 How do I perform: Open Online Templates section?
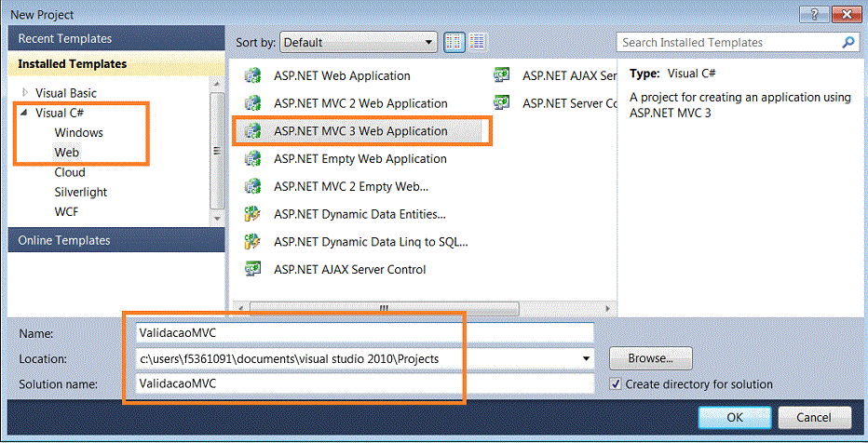click(x=116, y=241)
